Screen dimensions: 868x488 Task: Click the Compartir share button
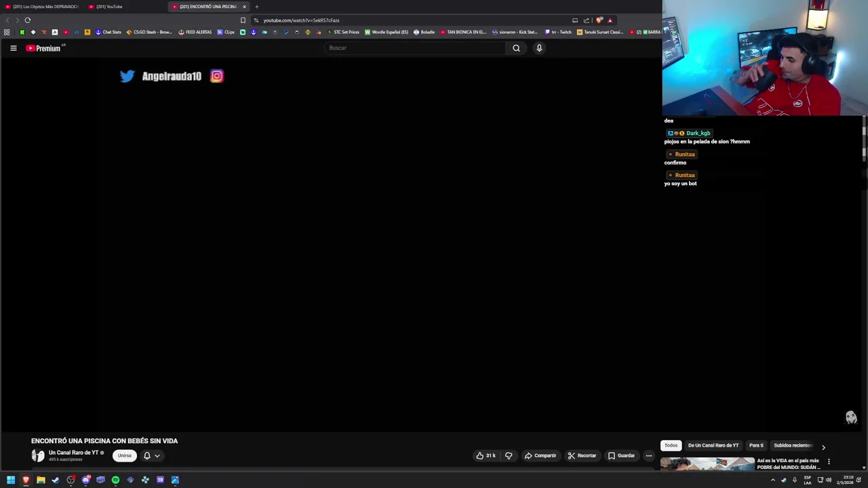(540, 455)
